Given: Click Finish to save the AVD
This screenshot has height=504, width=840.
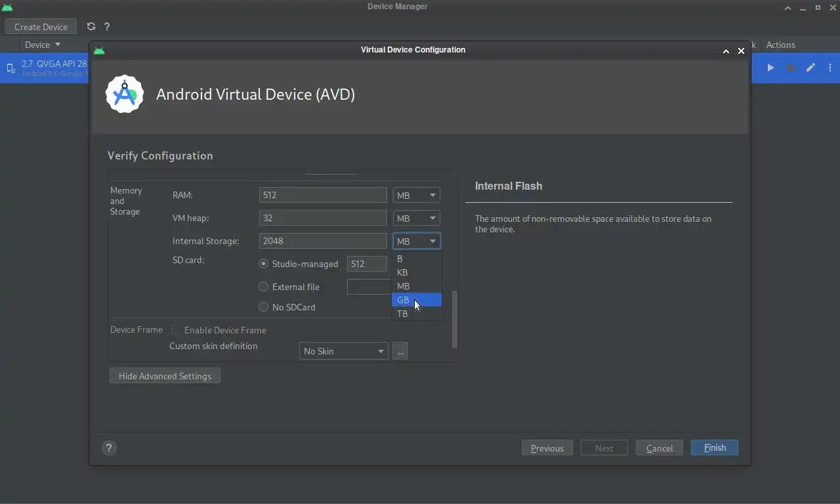Looking at the screenshot, I should [715, 448].
